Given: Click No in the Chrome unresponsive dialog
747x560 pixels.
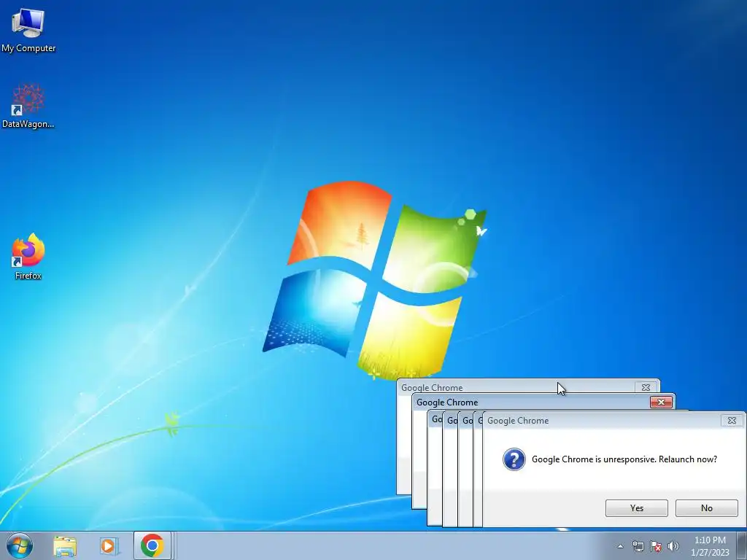Looking at the screenshot, I should pyautogui.click(x=706, y=508).
